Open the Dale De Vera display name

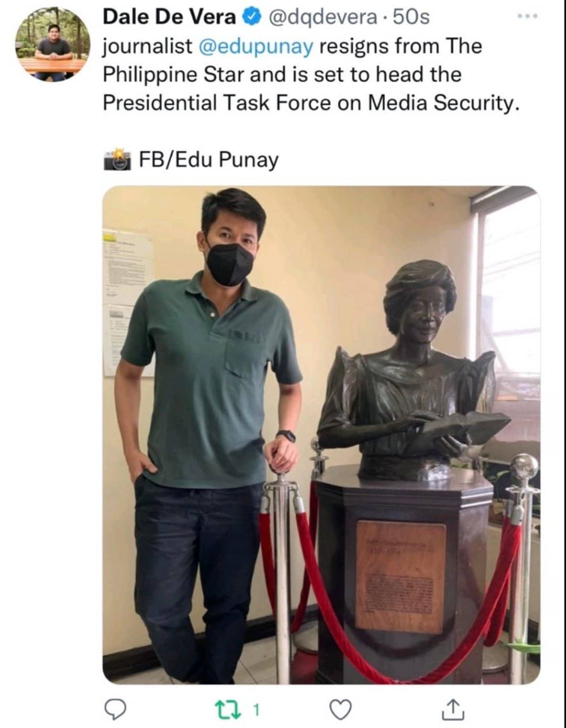click(x=170, y=17)
